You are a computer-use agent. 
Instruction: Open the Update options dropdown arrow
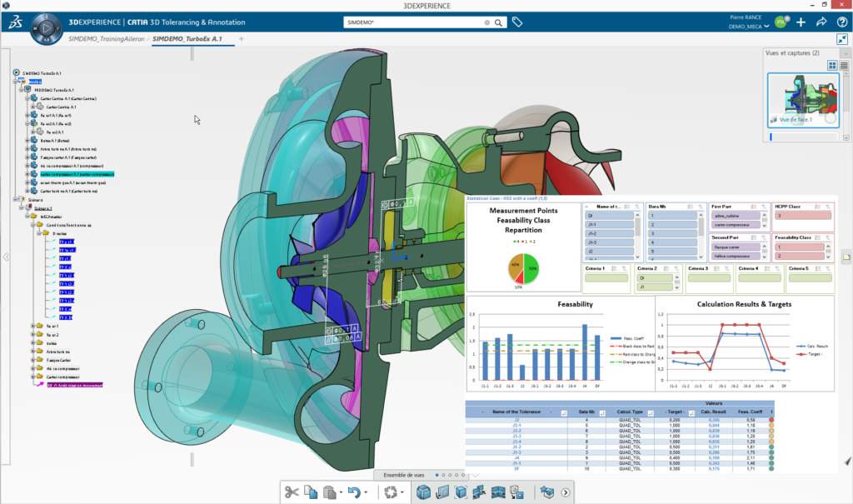click(402, 492)
